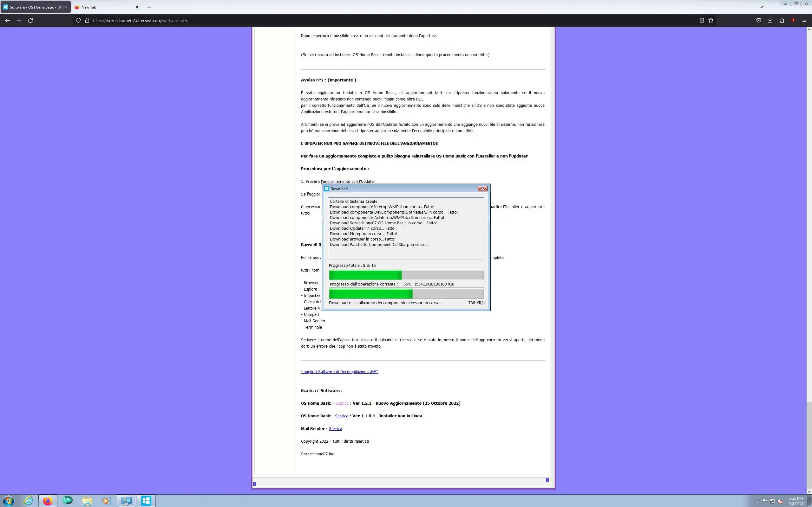Open Internet Explorer from the taskbar
Screen dimensions: 812x507
pyautogui.click(x=29, y=501)
